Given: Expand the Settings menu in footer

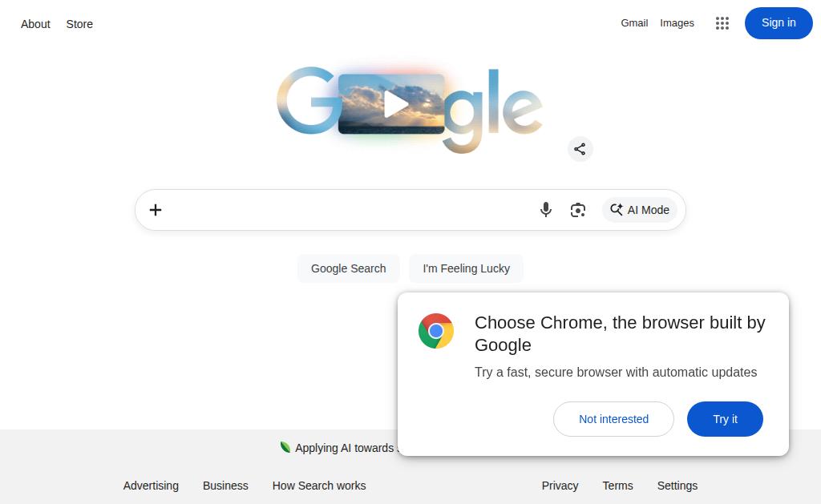Looking at the screenshot, I should 677,486.
